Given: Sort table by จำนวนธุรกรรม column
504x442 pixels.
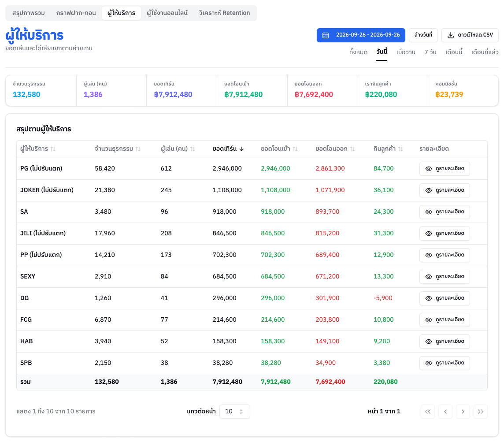Looking at the screenshot, I should [x=117, y=149].
